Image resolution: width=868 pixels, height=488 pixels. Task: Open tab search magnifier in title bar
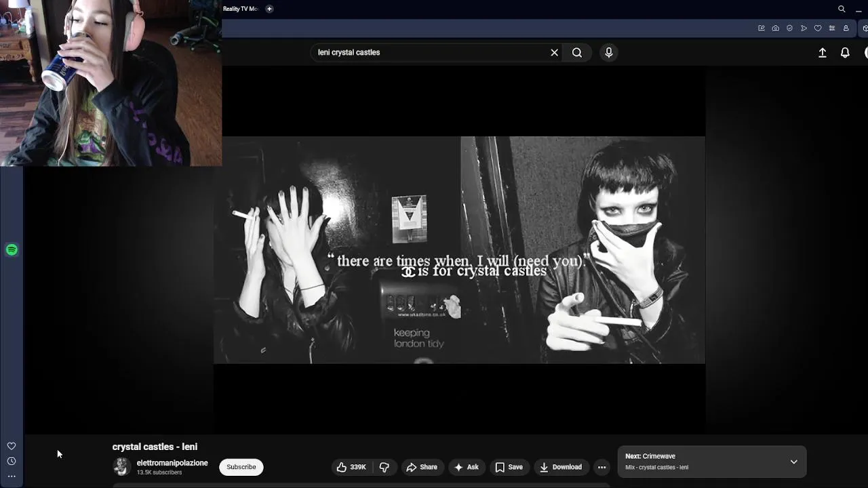(x=842, y=9)
